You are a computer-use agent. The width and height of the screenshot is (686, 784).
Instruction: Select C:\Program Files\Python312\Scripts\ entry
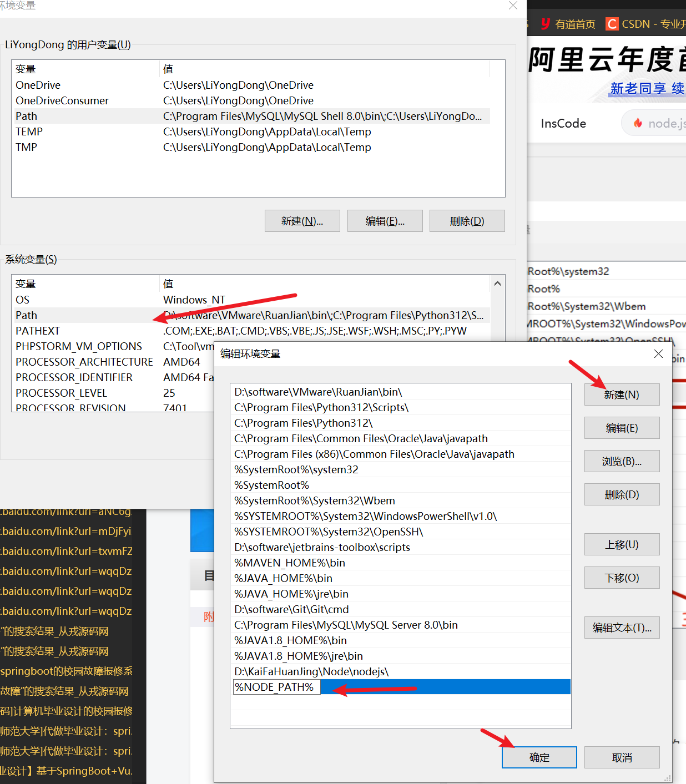pos(400,407)
